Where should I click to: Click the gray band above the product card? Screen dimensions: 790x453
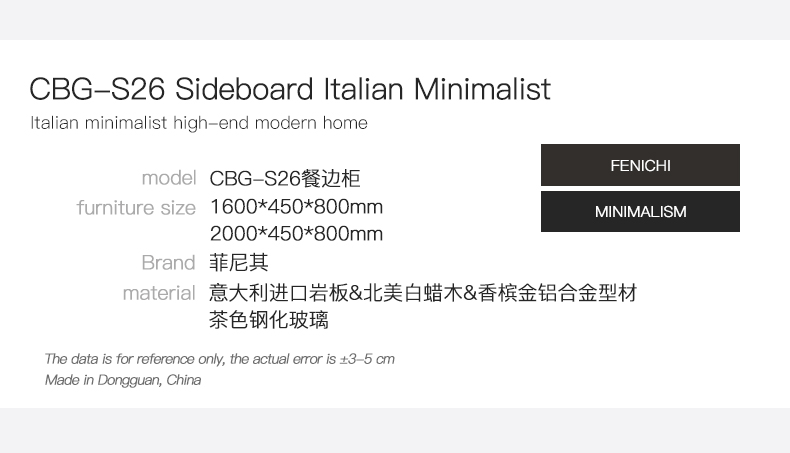[395, 20]
